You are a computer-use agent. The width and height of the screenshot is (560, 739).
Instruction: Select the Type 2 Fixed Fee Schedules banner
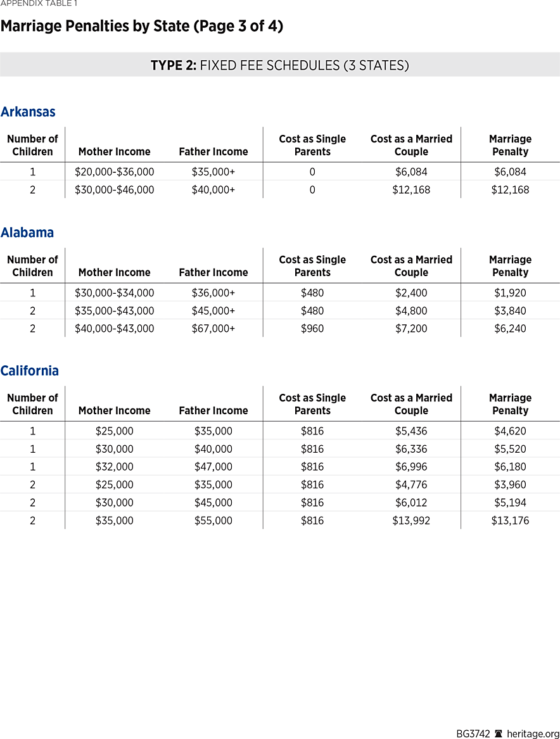click(279, 65)
